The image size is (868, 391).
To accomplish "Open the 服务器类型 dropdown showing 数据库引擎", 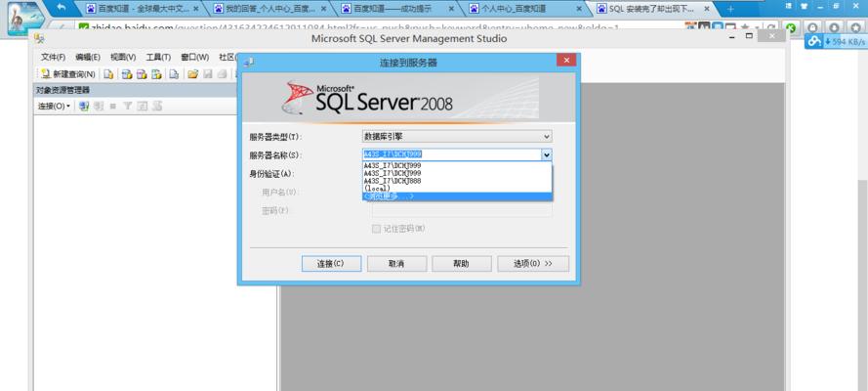I will 457,136.
